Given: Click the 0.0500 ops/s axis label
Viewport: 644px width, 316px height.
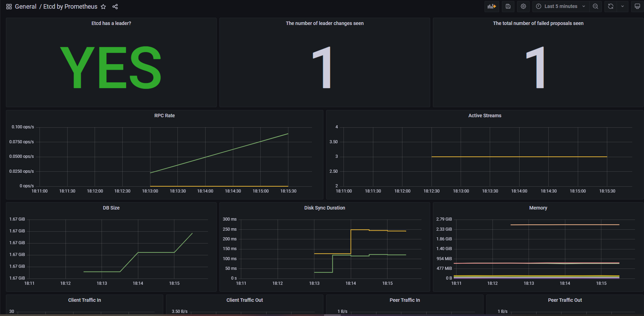Looking at the screenshot, I should 21,156.
